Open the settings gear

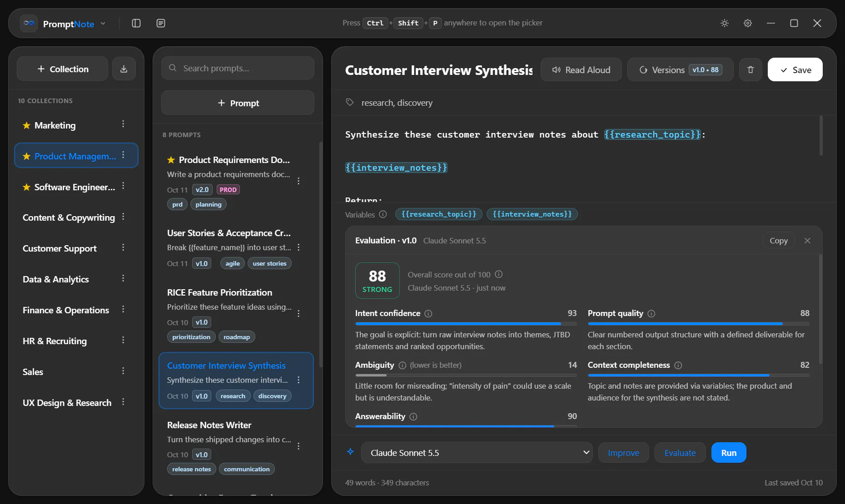[x=748, y=23]
